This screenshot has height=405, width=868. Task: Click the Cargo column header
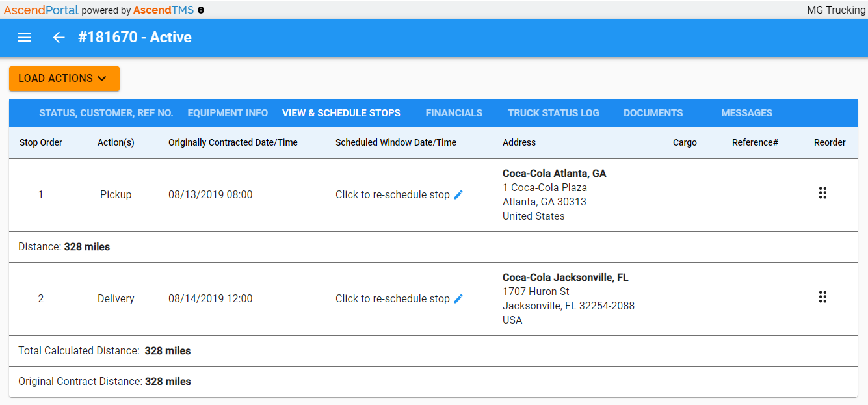pos(685,142)
